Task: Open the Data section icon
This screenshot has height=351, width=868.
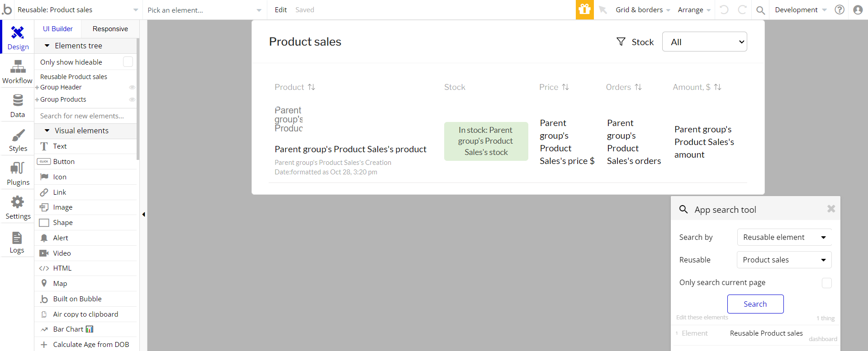Action: point(18,100)
